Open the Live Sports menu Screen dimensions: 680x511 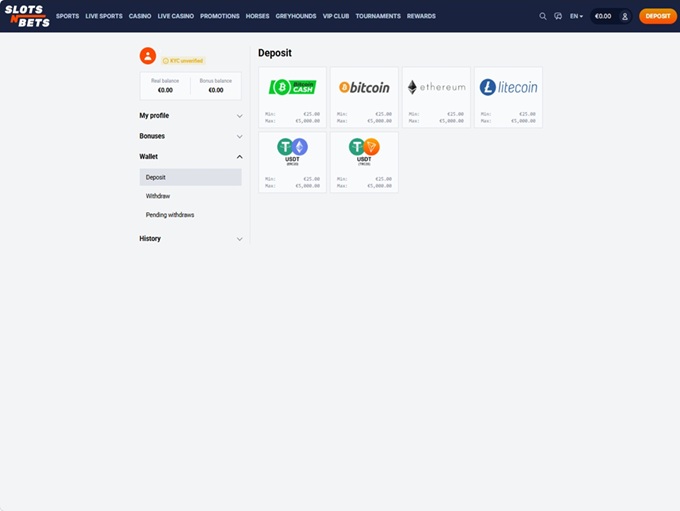104,16
